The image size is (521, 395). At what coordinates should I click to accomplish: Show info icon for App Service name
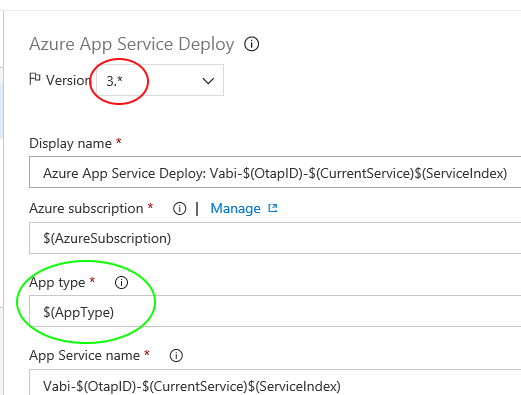176,356
